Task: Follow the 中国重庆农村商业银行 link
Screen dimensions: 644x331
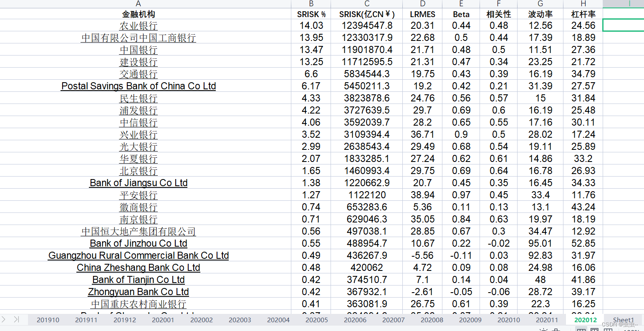Action: [139, 304]
